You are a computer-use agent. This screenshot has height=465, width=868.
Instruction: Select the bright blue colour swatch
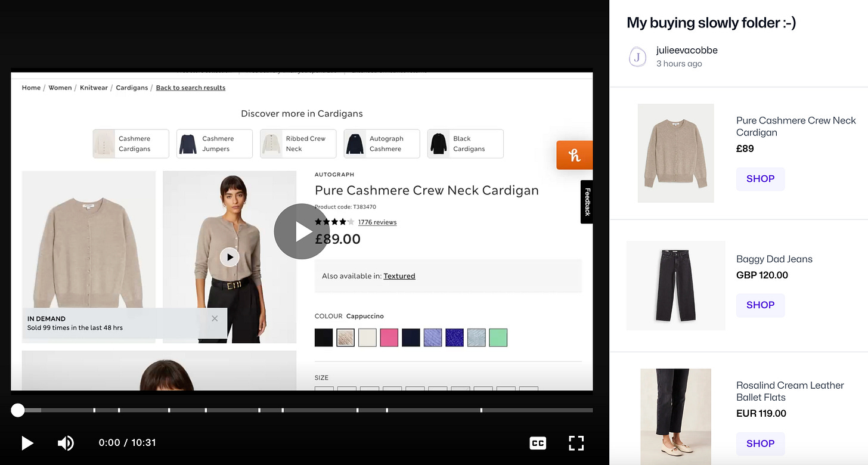pos(454,337)
